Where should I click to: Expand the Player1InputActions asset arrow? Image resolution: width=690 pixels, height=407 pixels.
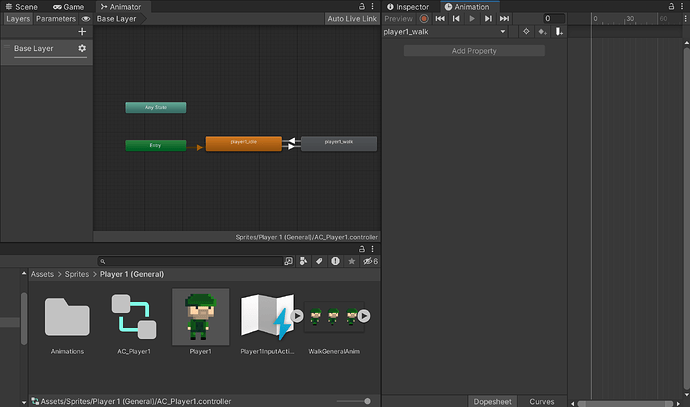[297, 316]
